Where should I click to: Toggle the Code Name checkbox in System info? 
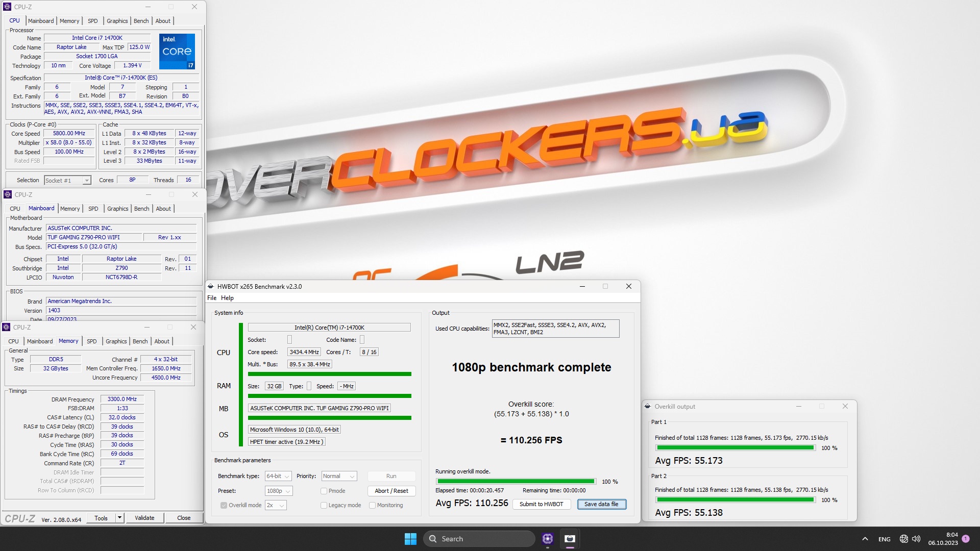click(362, 340)
